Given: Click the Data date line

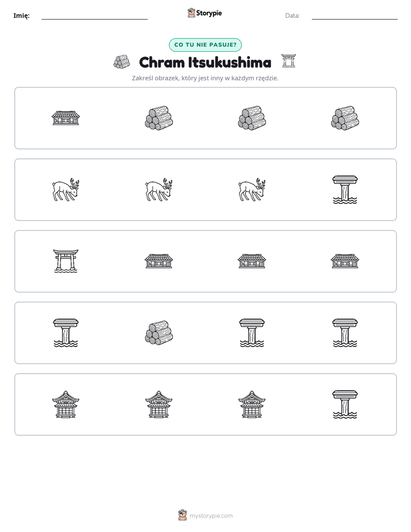Looking at the screenshot, I should pos(355,19).
